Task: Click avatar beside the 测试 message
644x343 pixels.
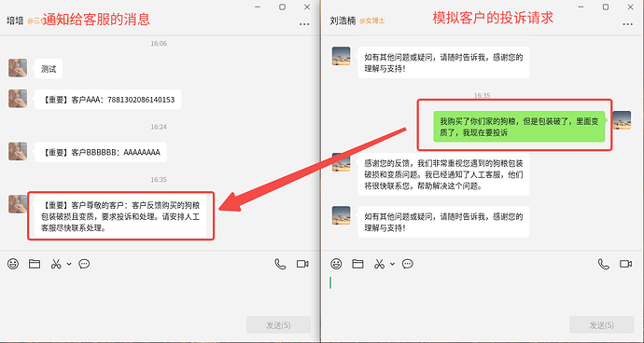Action: (x=18, y=68)
